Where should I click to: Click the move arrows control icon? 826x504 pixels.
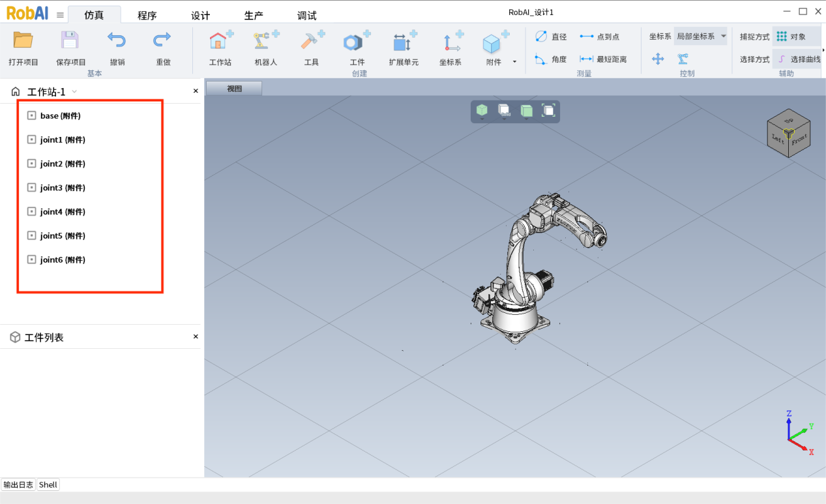[x=658, y=59]
